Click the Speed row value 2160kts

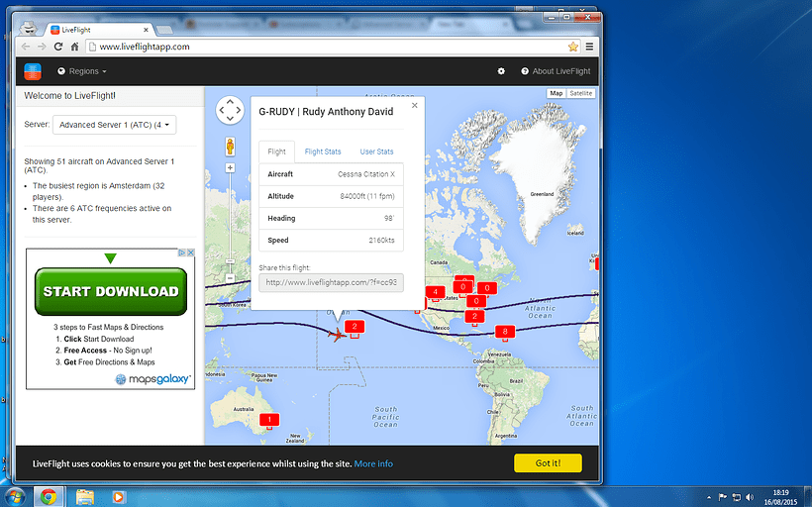(x=381, y=241)
